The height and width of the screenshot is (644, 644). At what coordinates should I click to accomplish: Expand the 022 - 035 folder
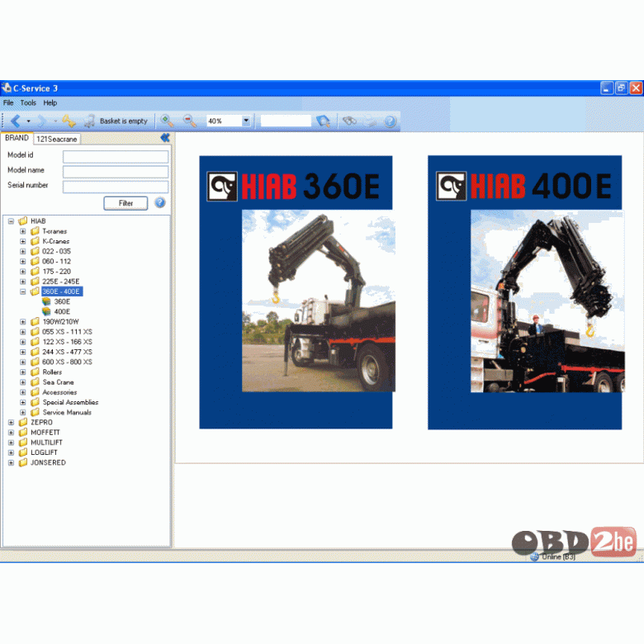[x=23, y=251]
